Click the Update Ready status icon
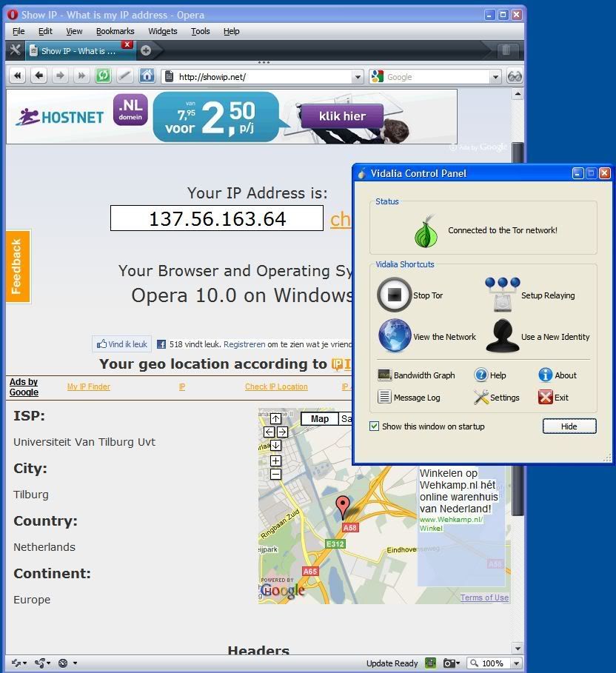This screenshot has width=616, height=673. pos(430,663)
